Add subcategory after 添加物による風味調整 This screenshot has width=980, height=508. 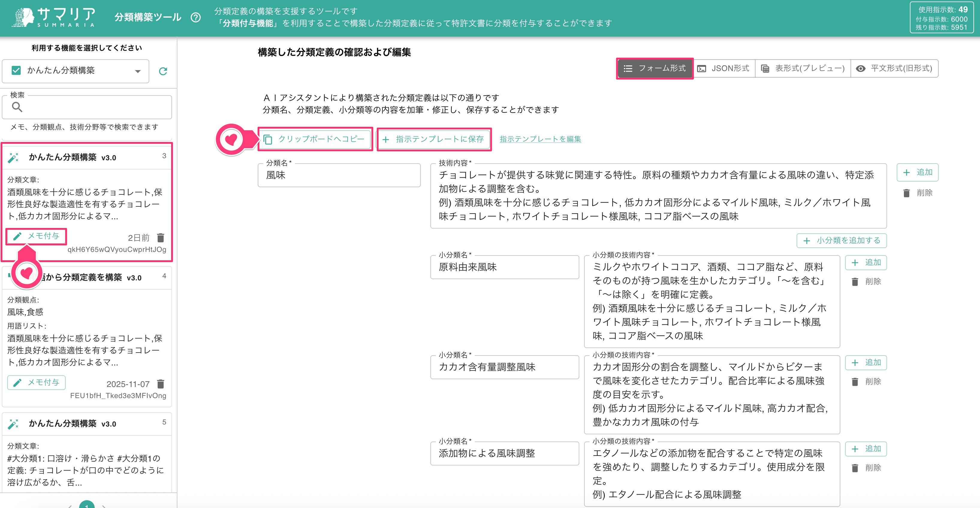tap(866, 449)
